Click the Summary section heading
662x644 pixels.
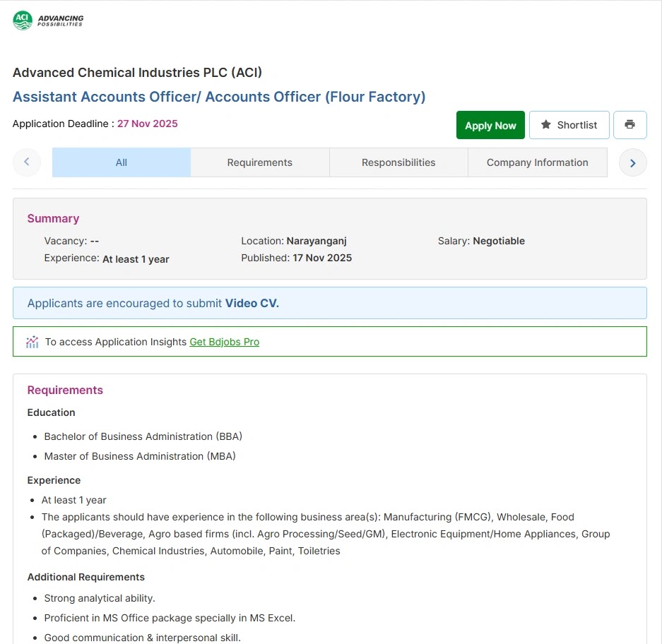[53, 219]
